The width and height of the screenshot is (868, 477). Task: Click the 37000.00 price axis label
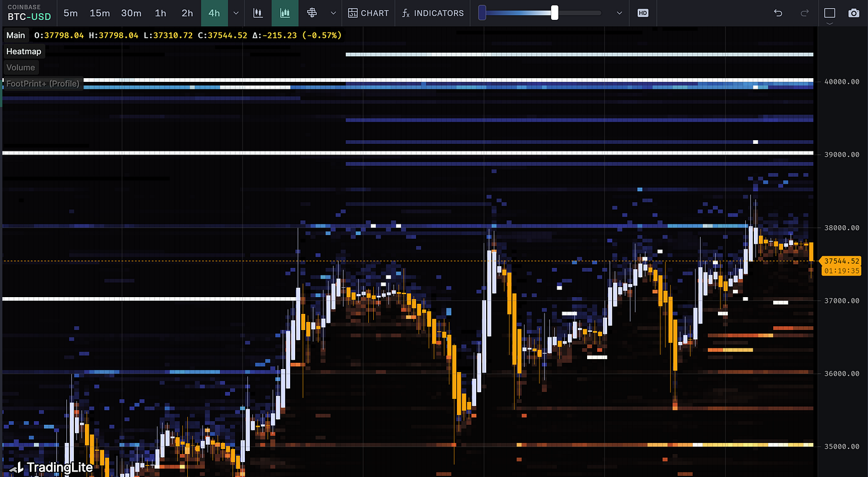point(841,301)
